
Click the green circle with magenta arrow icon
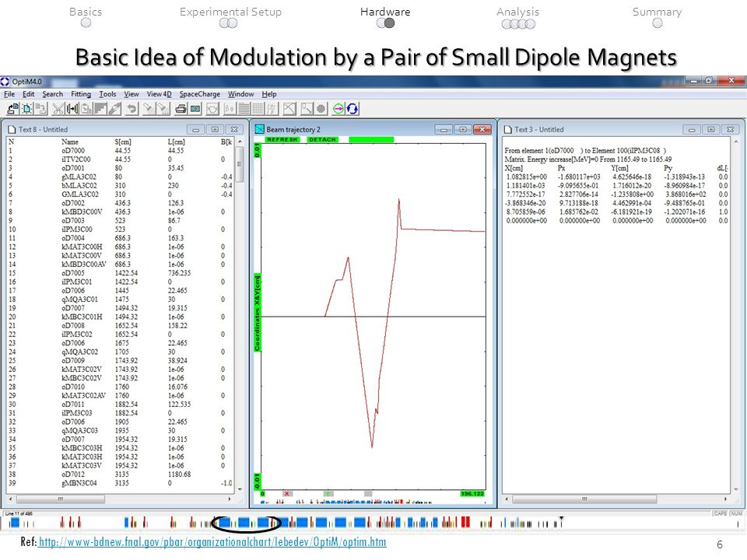point(338,109)
